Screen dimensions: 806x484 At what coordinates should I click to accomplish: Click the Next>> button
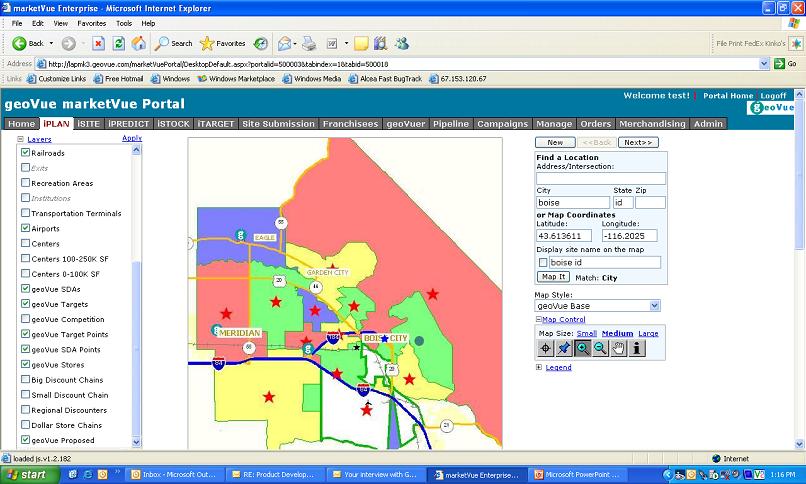pos(638,142)
